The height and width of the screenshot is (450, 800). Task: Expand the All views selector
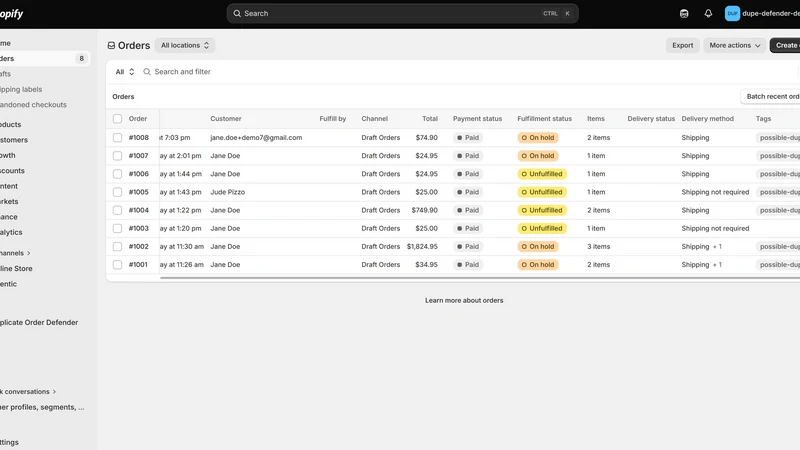tap(125, 72)
